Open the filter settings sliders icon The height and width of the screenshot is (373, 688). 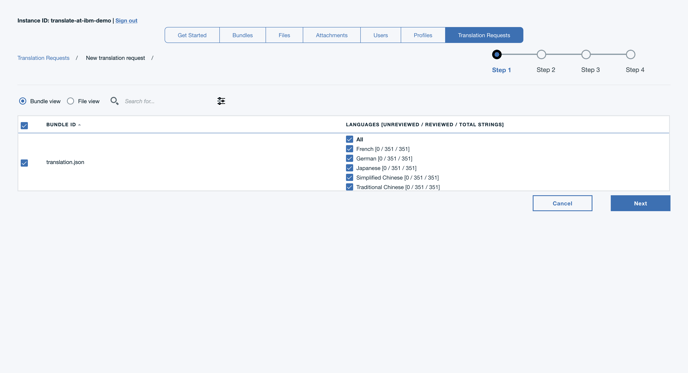[x=221, y=101]
